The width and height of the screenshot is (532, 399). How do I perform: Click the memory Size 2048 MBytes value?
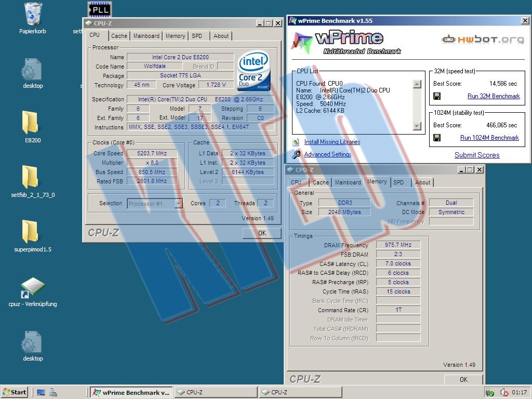(344, 212)
